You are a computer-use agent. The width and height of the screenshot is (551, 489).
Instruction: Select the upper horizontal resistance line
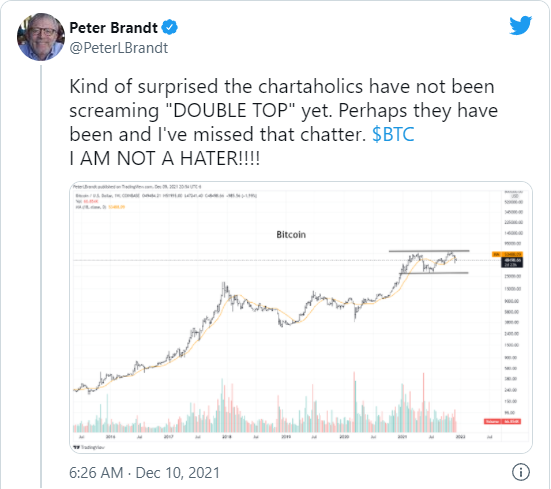coord(429,251)
